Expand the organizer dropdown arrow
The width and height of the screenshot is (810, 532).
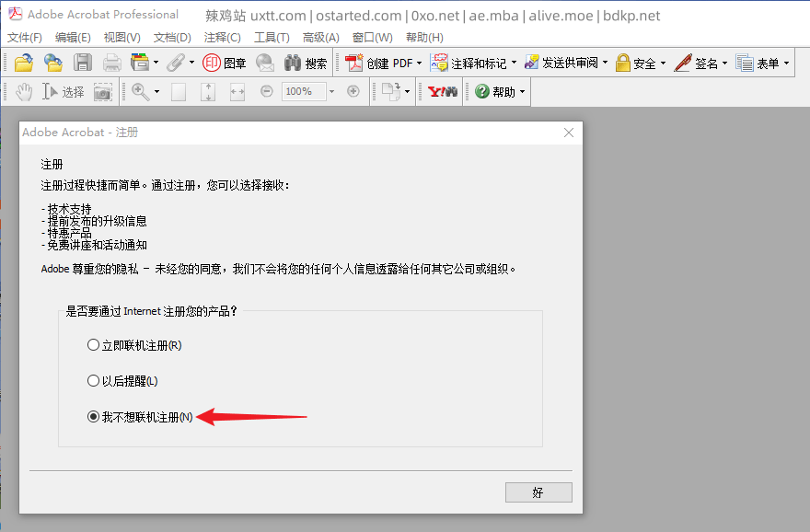156,63
